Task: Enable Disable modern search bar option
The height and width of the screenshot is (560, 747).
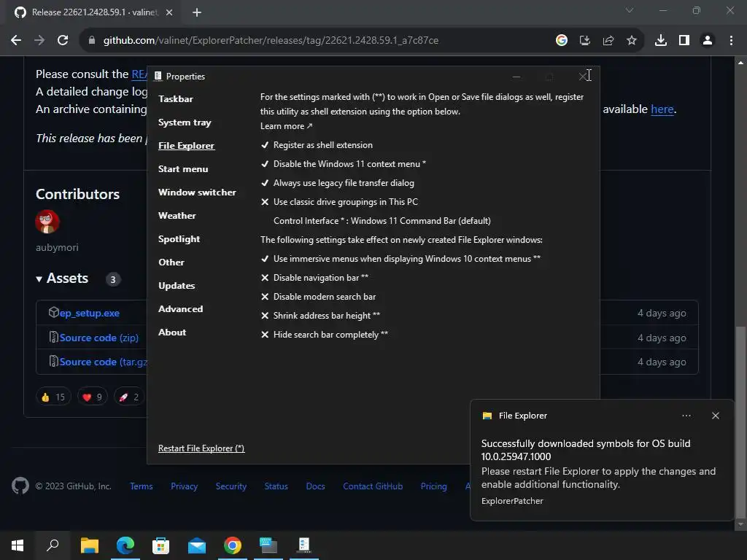Action: [318, 297]
